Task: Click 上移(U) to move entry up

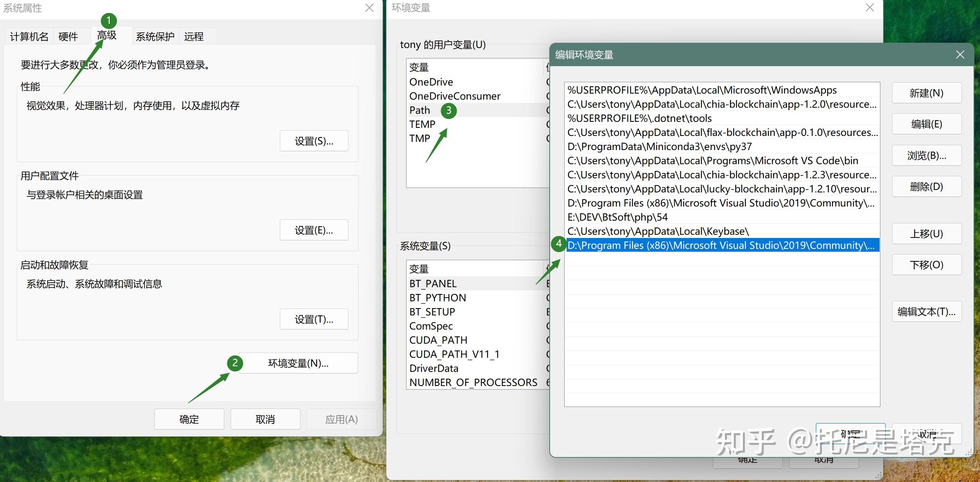Action: click(x=926, y=234)
